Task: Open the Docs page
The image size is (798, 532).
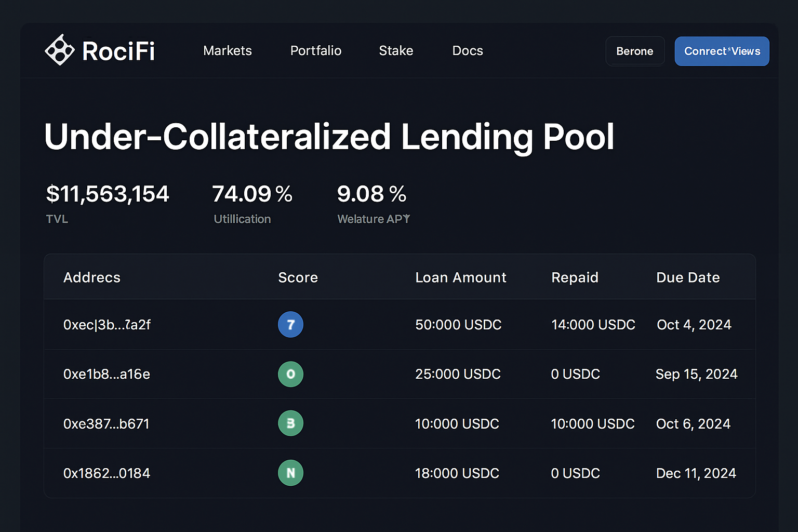Action: [x=467, y=50]
